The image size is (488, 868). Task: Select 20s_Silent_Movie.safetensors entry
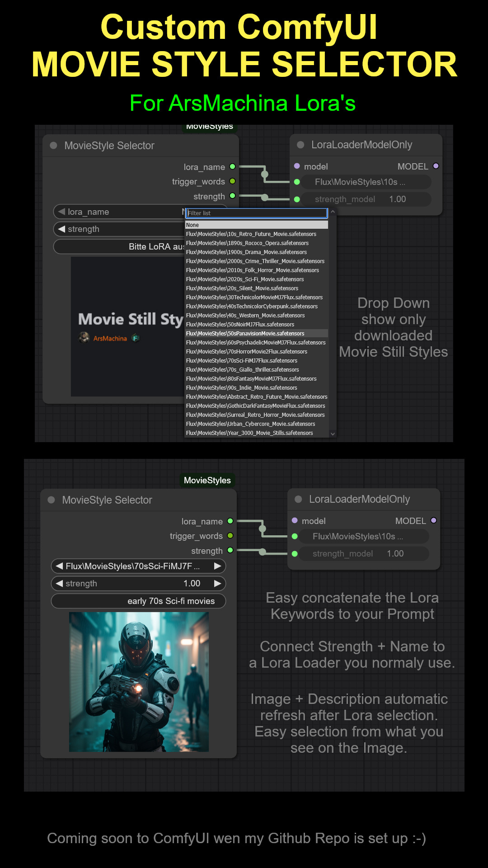click(257, 288)
